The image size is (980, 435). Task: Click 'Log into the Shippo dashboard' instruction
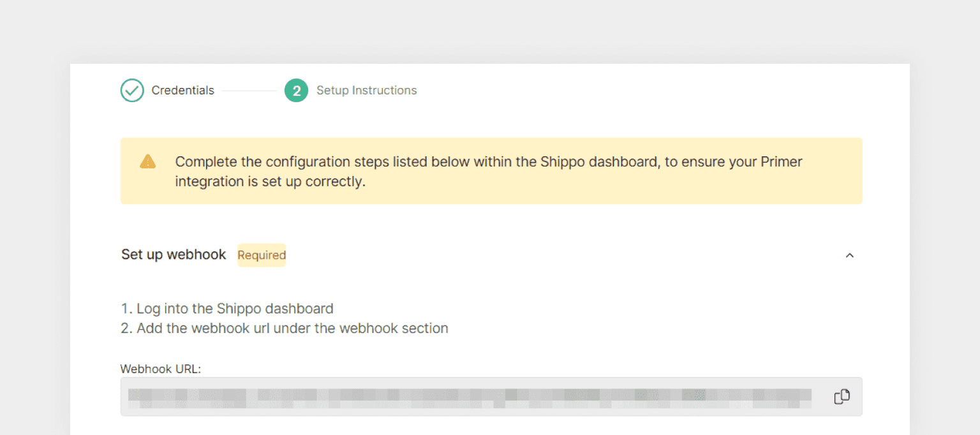click(227, 309)
